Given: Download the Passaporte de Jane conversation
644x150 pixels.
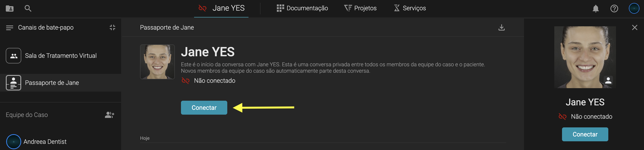Looking at the screenshot, I should point(501,28).
